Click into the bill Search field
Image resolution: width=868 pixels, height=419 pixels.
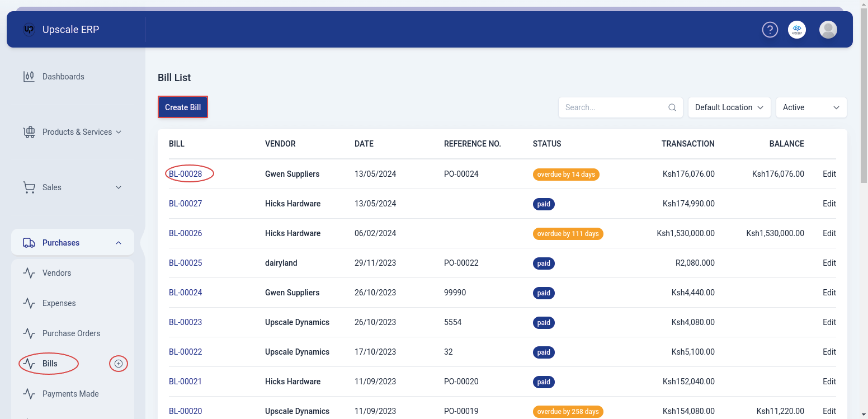coord(614,107)
